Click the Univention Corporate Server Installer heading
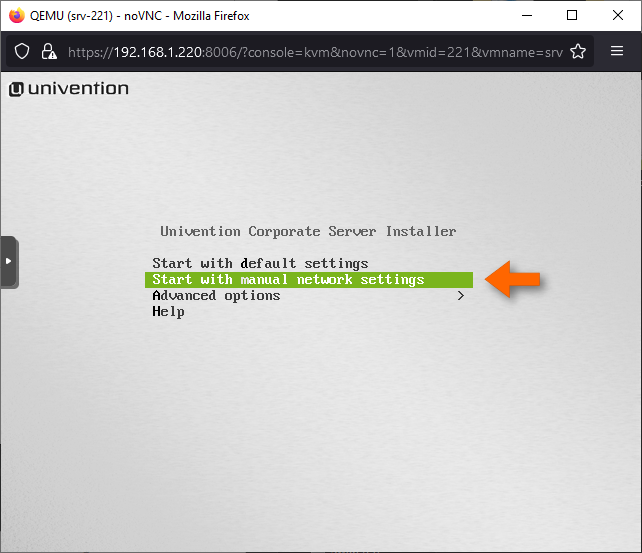 point(308,232)
